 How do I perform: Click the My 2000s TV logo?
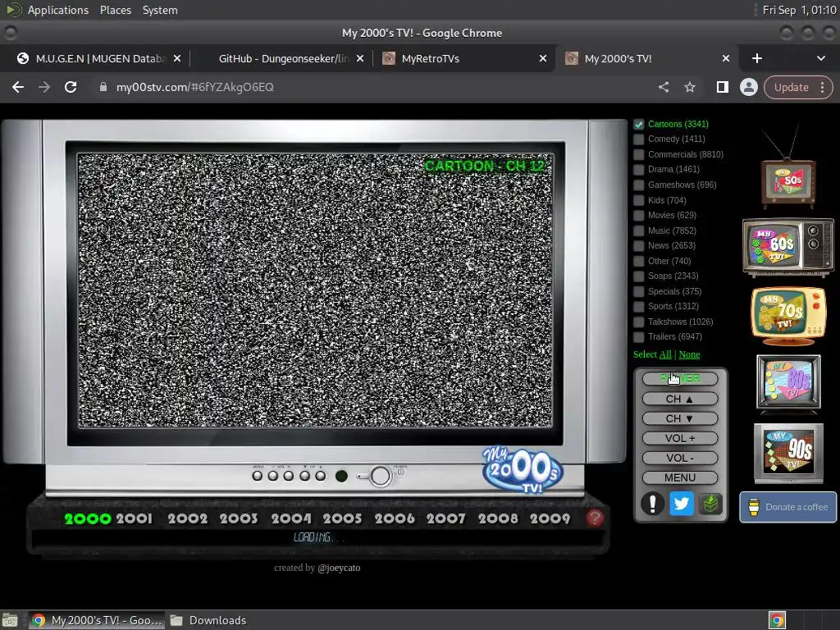point(523,470)
